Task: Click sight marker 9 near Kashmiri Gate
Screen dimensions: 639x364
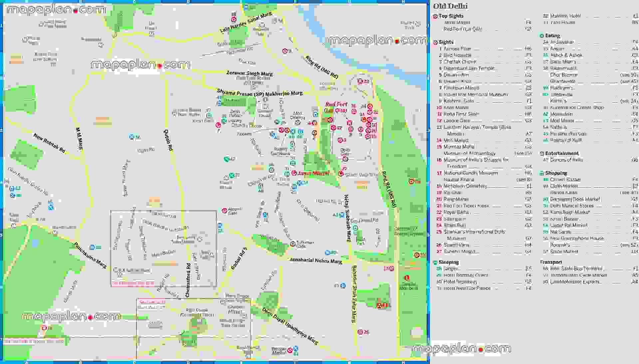Action: pyautogui.click(x=285, y=51)
